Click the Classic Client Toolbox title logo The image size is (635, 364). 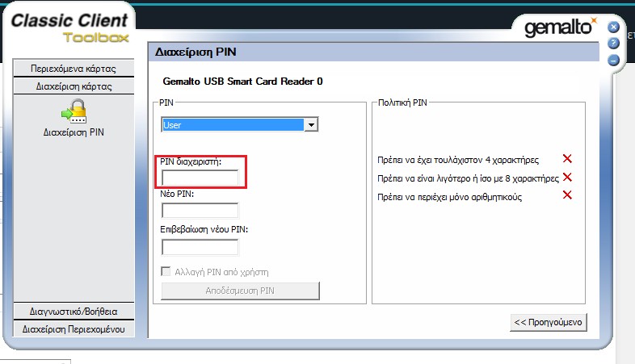pyautogui.click(x=69, y=27)
